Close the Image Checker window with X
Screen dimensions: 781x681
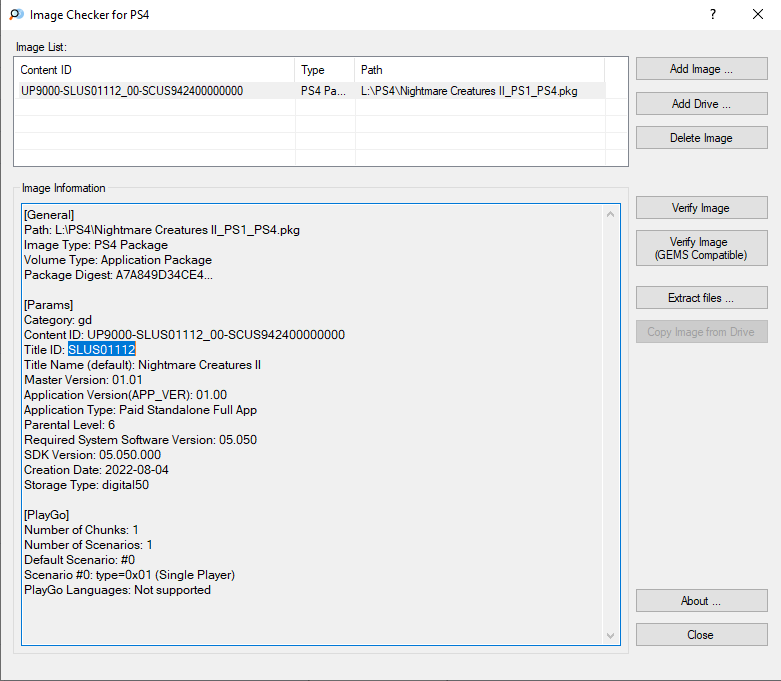point(758,14)
